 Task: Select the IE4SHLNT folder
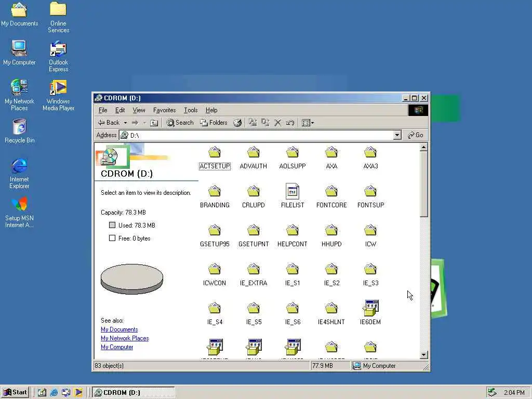click(331, 314)
